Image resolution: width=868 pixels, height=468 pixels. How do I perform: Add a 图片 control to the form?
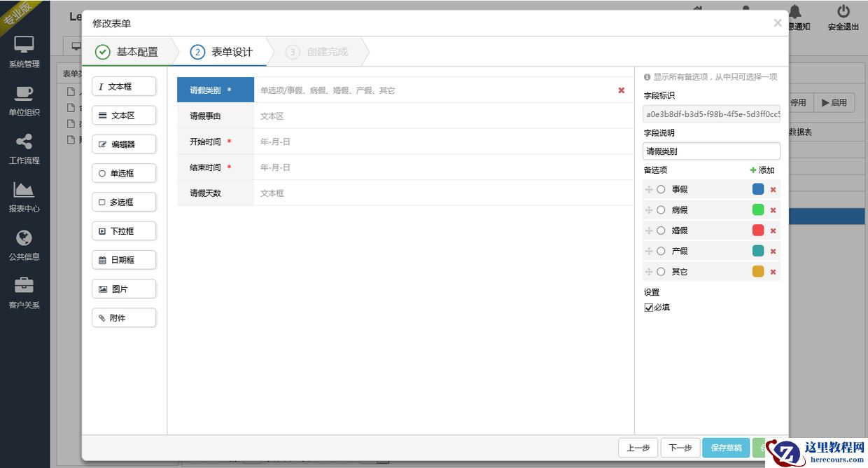coord(124,289)
